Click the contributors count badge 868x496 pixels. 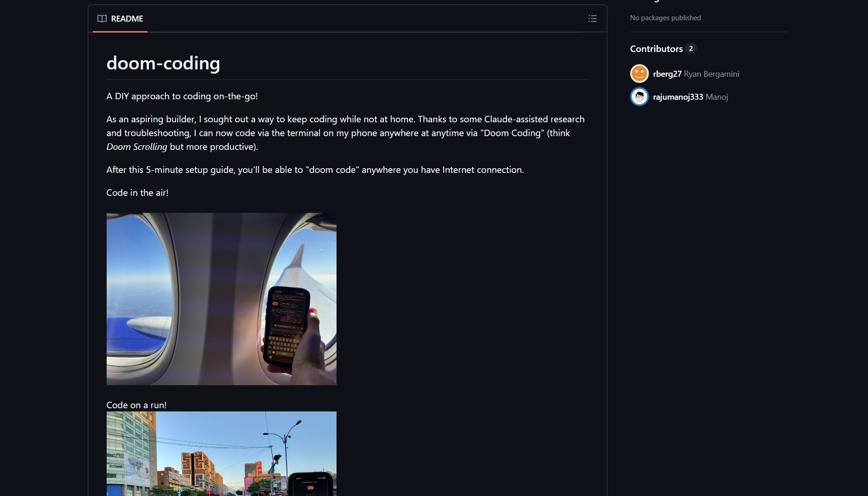pyautogui.click(x=691, y=49)
